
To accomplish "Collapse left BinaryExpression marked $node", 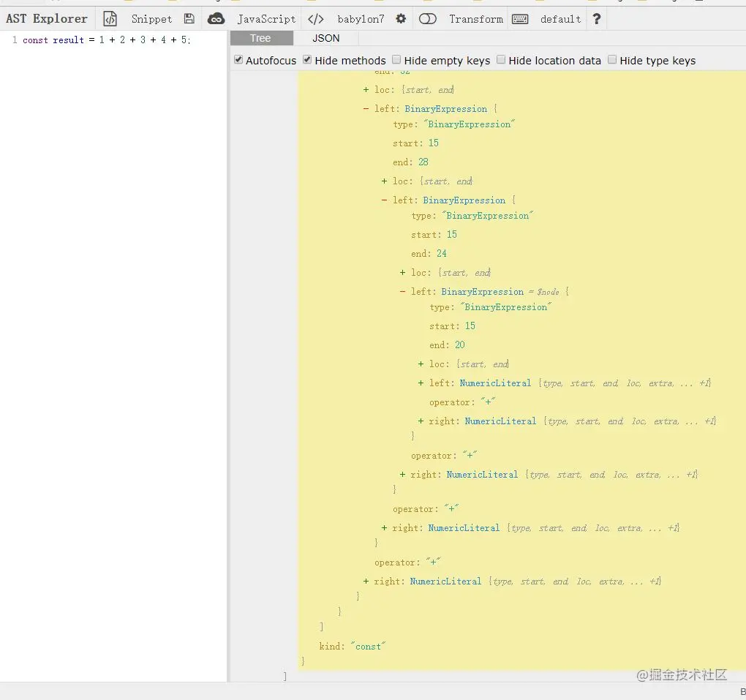I will coord(402,292).
